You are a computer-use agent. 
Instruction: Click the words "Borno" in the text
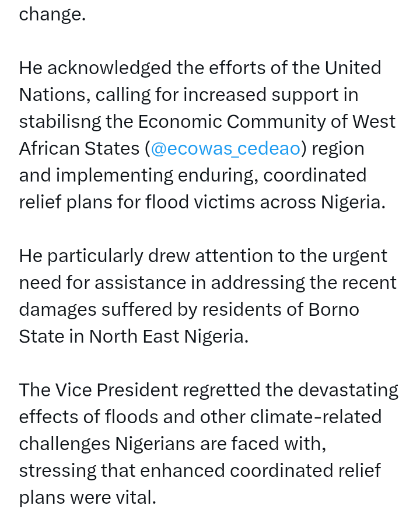[334, 310]
